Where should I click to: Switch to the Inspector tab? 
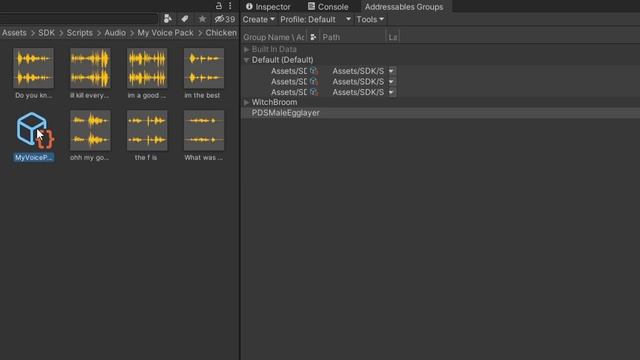[x=268, y=7]
